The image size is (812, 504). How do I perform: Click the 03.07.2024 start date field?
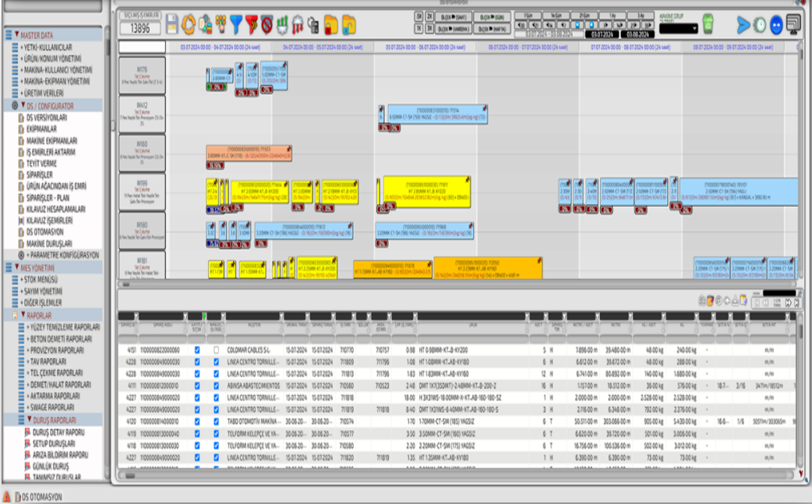tap(600, 34)
